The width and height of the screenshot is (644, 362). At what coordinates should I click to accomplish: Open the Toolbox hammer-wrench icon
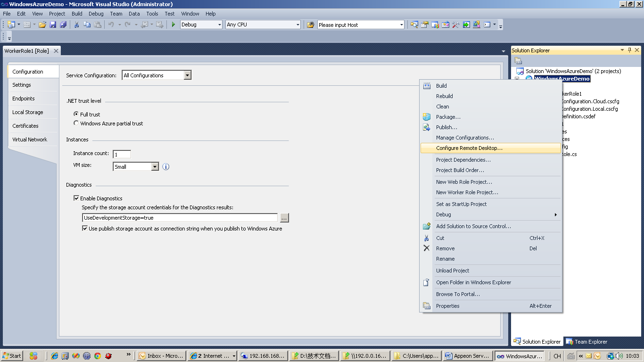(456, 25)
